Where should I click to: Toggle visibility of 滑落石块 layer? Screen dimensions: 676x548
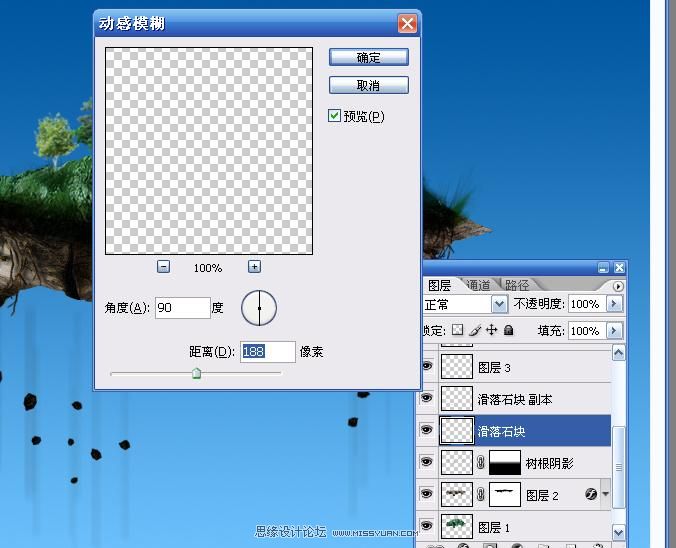427,430
